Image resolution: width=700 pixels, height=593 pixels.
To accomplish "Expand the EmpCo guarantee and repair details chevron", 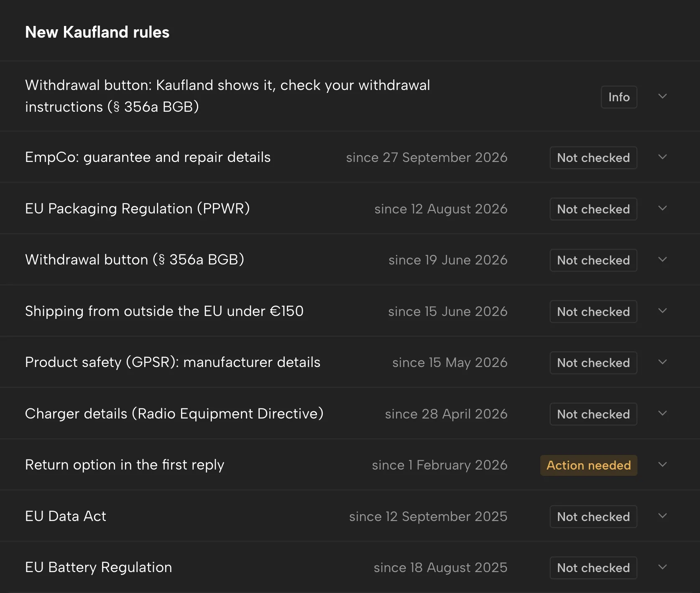I will tap(662, 157).
